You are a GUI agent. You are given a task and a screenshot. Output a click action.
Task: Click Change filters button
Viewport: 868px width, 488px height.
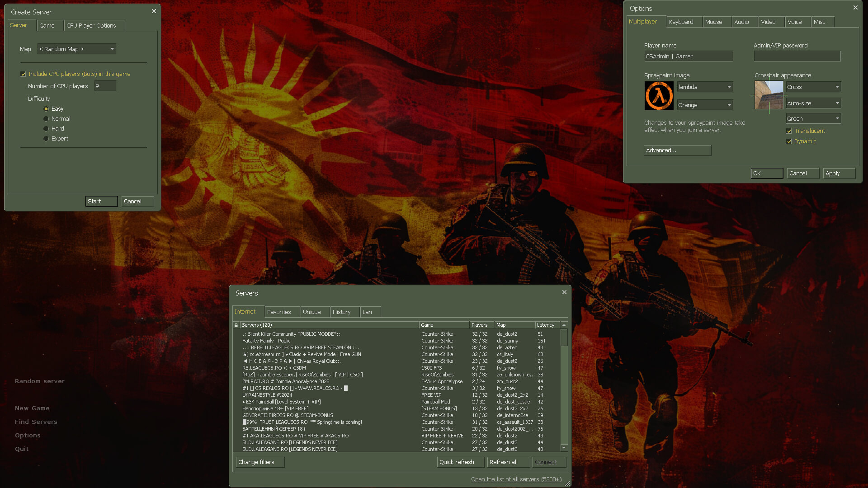tap(260, 462)
